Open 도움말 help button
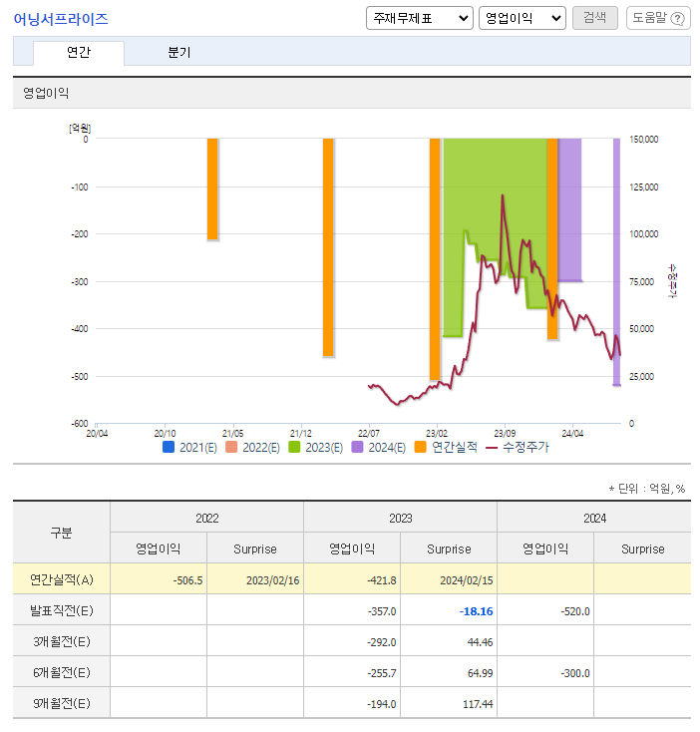700x732 pixels. [658, 18]
